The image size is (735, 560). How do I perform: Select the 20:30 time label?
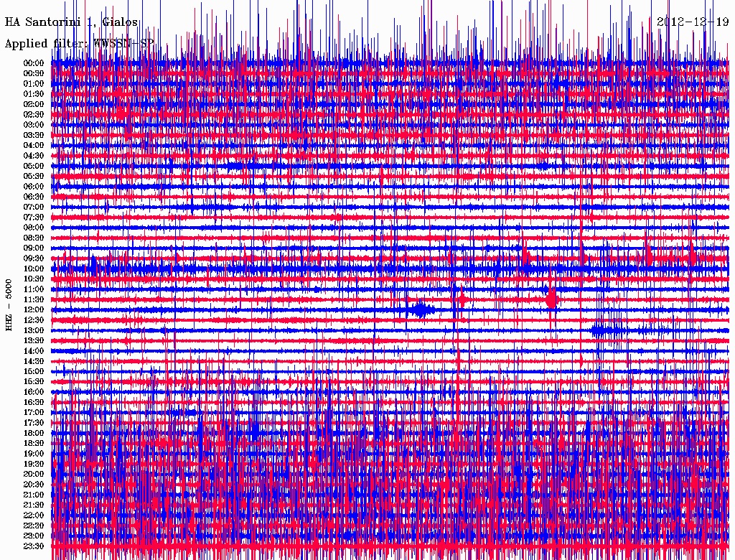click(34, 485)
